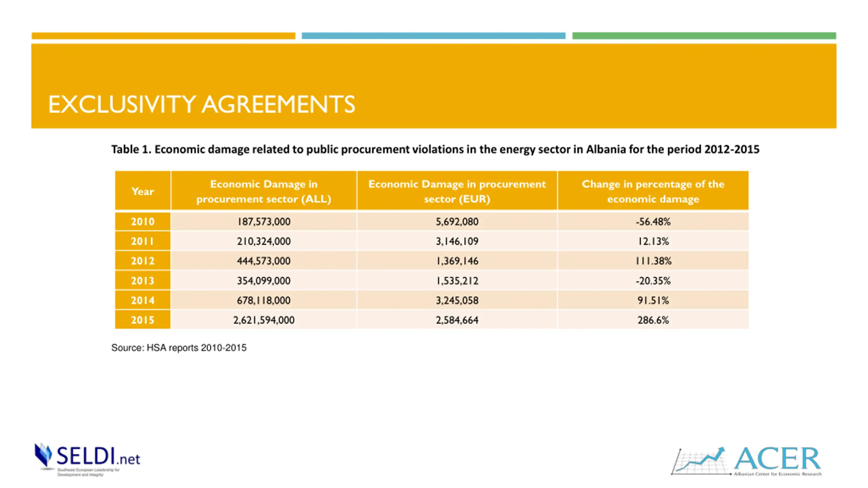
Task: Click the 91.51% cell
Action: (653, 300)
